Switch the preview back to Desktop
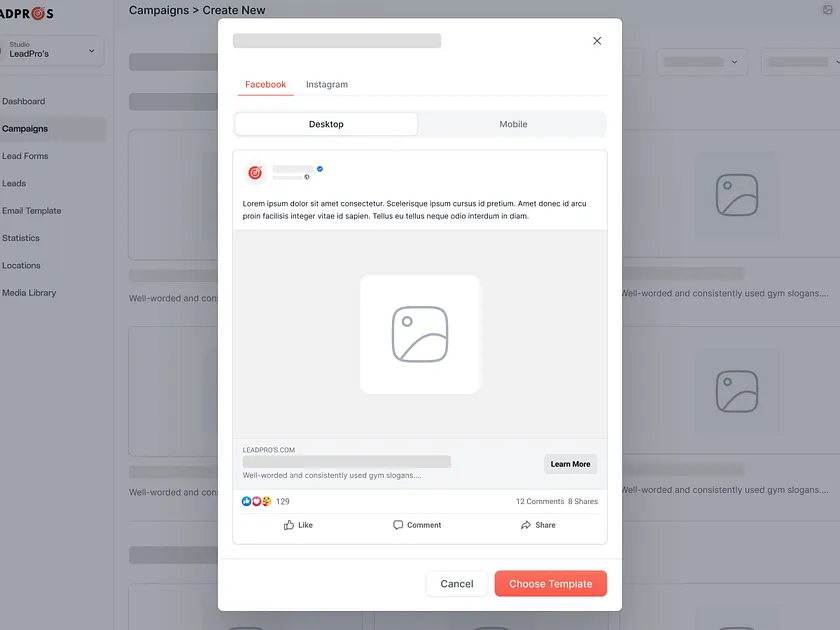This screenshot has width=840, height=630. pos(326,123)
